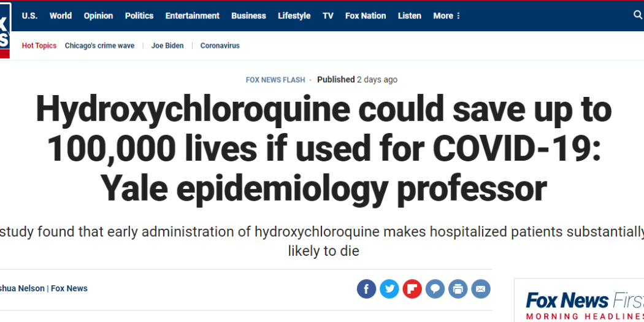
Task: Email the article with envelope icon
Action: (481, 288)
